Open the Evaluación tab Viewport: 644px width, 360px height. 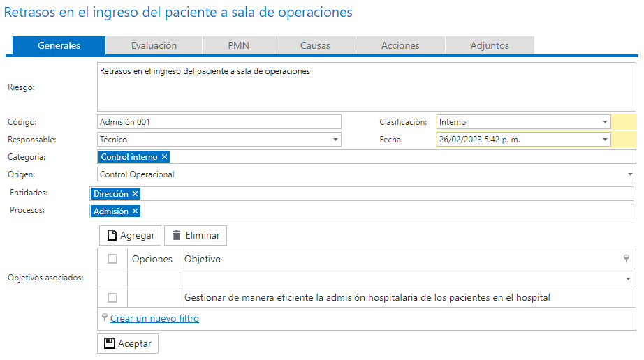[154, 45]
